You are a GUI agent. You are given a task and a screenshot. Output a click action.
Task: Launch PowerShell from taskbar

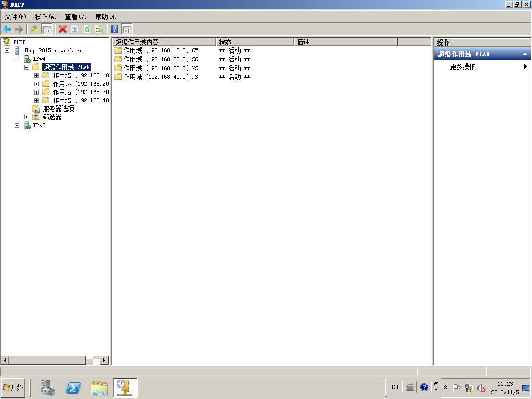(73, 388)
